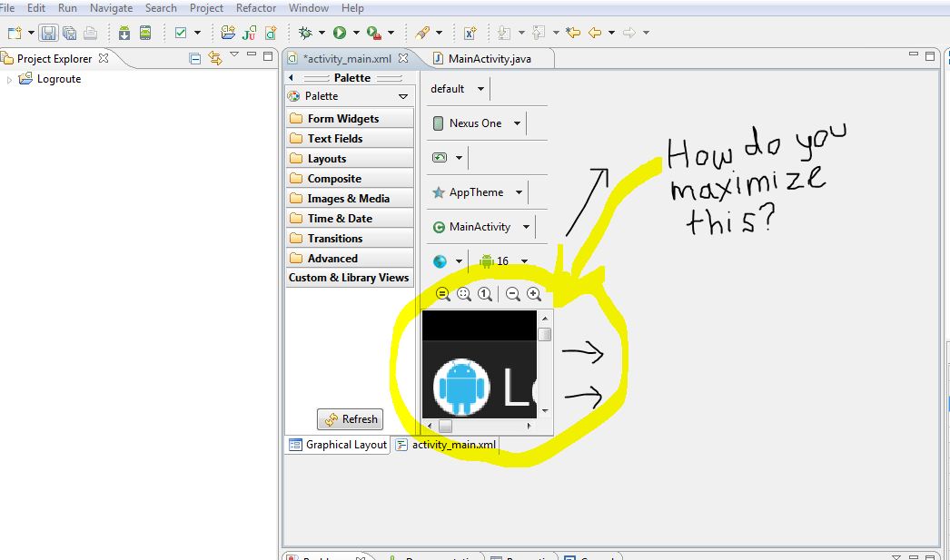This screenshot has width=950, height=560.
Task: Click the New file wizard icon
Action: (x=15, y=33)
